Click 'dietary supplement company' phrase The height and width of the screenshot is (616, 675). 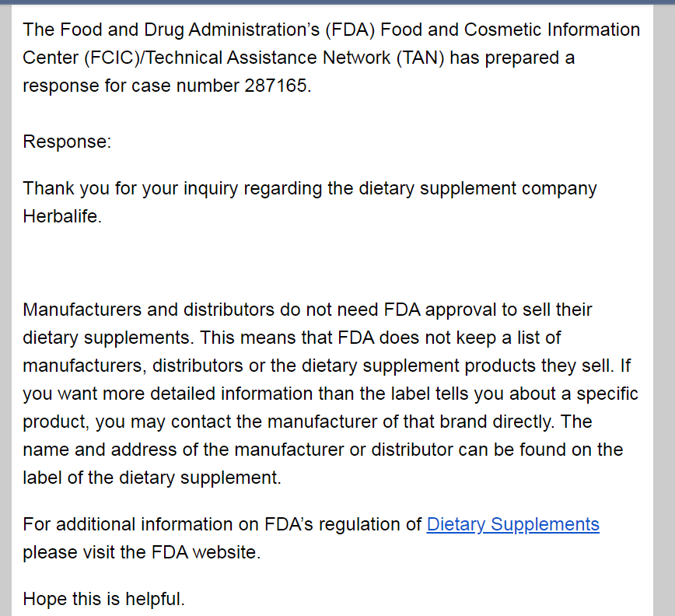click(477, 188)
